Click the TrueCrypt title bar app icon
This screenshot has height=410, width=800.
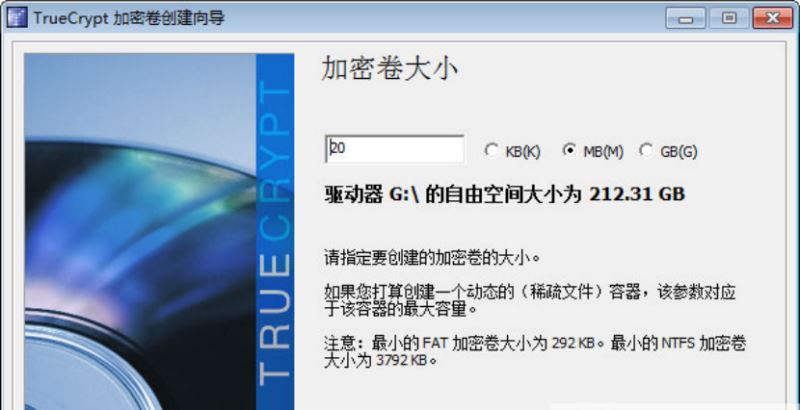(16, 18)
